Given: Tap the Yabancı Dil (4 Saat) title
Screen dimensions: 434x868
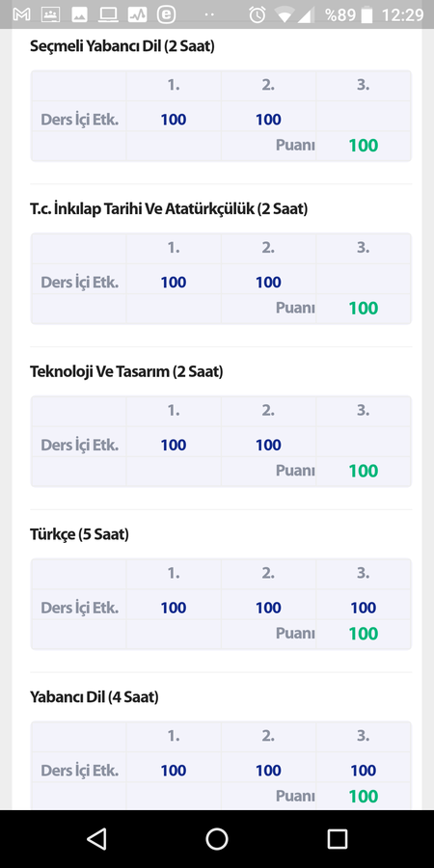Looking at the screenshot, I should click(x=95, y=697).
